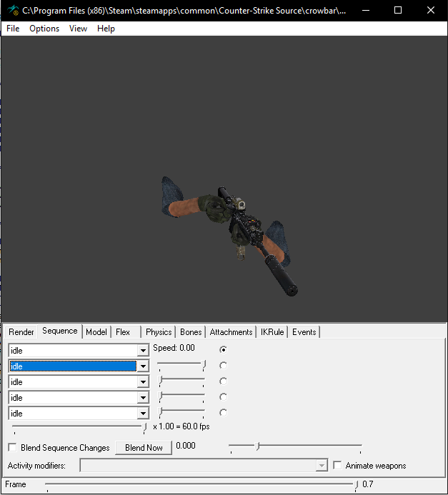This screenshot has width=448, height=495.
Task: Minimize the model viewer window
Action: point(366,11)
